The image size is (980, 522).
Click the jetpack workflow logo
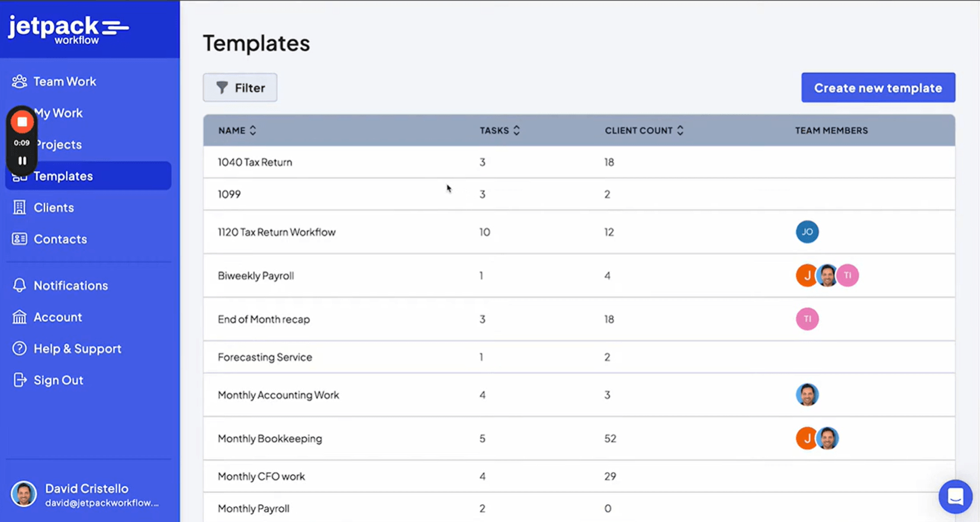click(68, 30)
